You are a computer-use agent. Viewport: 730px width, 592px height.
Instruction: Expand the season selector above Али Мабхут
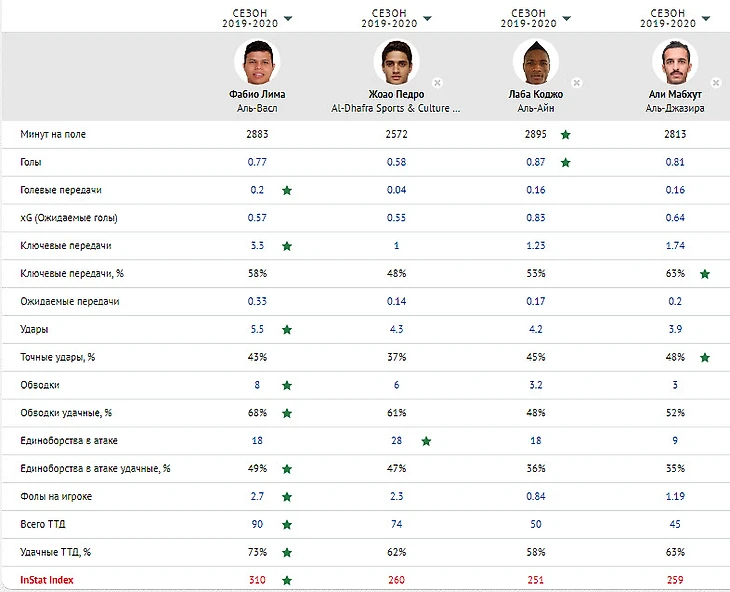[x=707, y=18]
